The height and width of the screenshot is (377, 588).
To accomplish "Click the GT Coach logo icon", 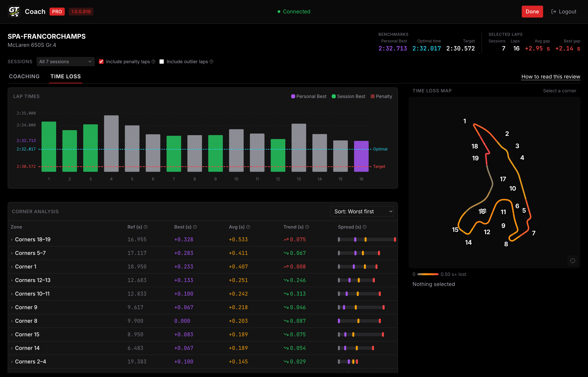I will [14, 12].
